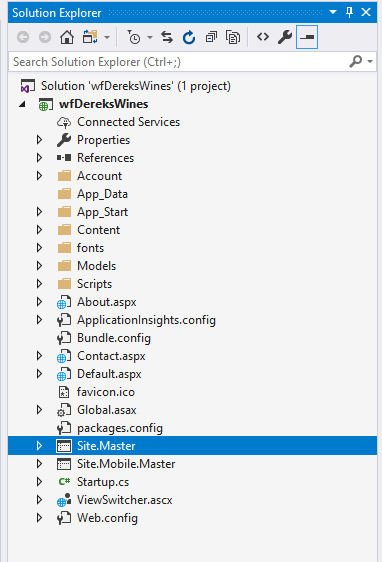Select packages.config file
Viewport: 382px width, 562px height.
120,428
